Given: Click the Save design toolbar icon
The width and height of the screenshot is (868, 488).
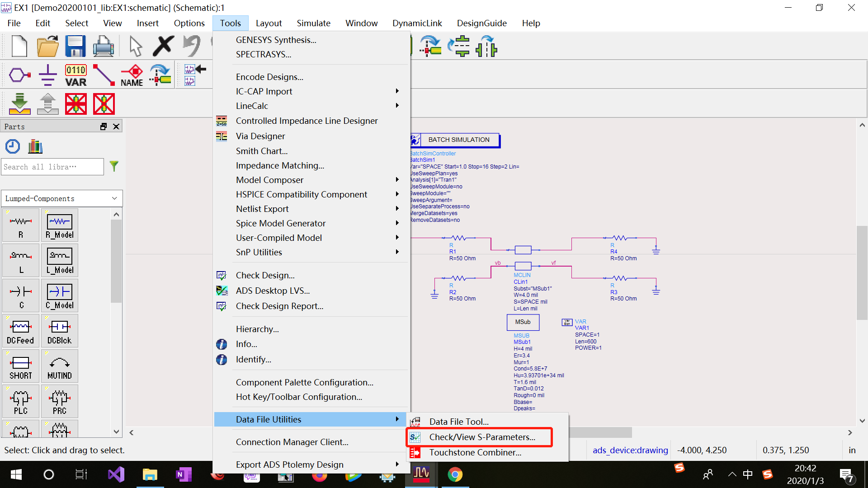Looking at the screenshot, I should [x=75, y=46].
